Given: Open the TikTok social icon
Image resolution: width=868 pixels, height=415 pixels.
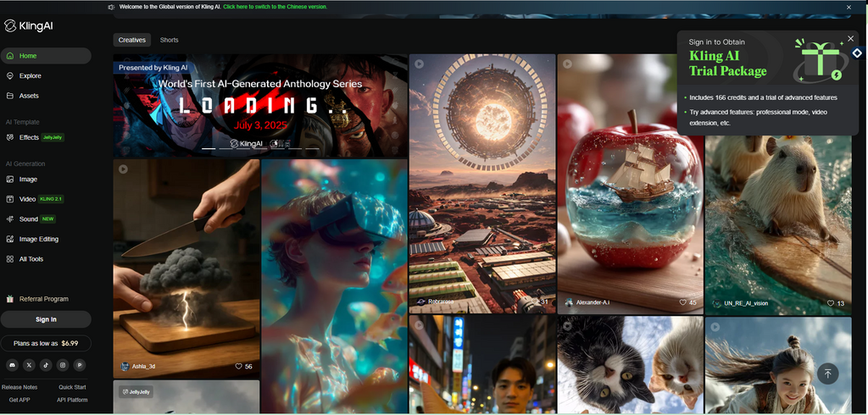Looking at the screenshot, I should 46,365.
